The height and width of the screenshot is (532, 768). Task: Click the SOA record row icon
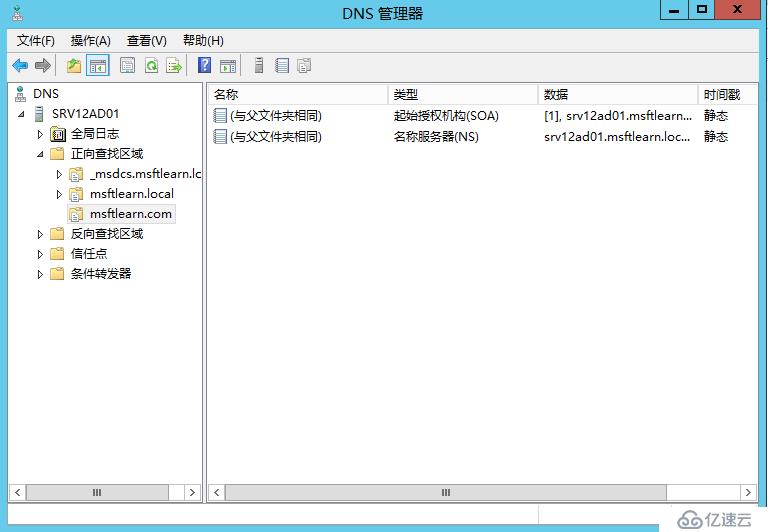[x=220, y=116]
